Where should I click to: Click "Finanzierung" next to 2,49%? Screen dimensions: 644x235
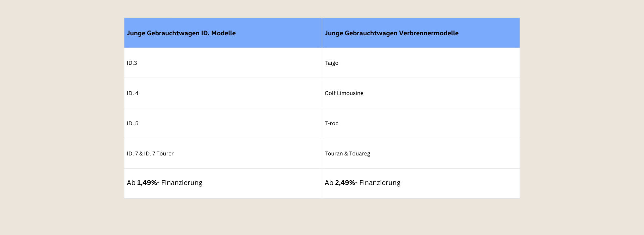point(380,183)
